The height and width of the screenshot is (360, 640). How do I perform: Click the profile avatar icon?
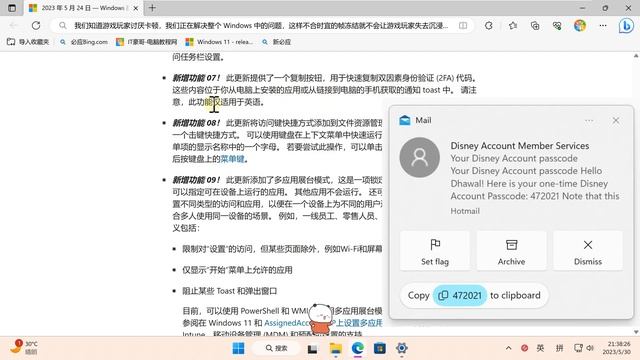tap(580, 26)
